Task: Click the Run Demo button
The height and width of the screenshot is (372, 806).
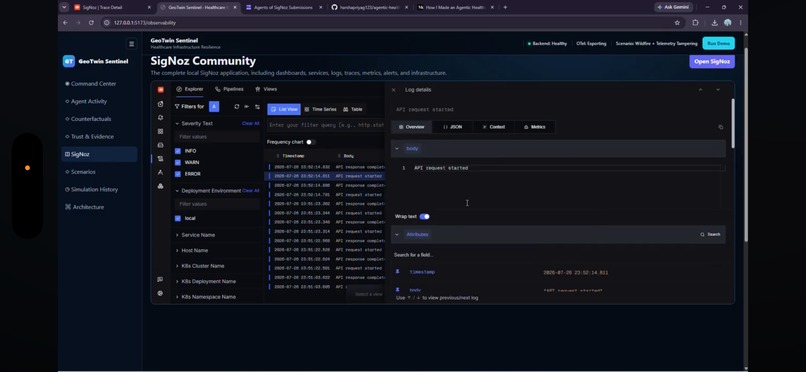Action: click(x=718, y=44)
